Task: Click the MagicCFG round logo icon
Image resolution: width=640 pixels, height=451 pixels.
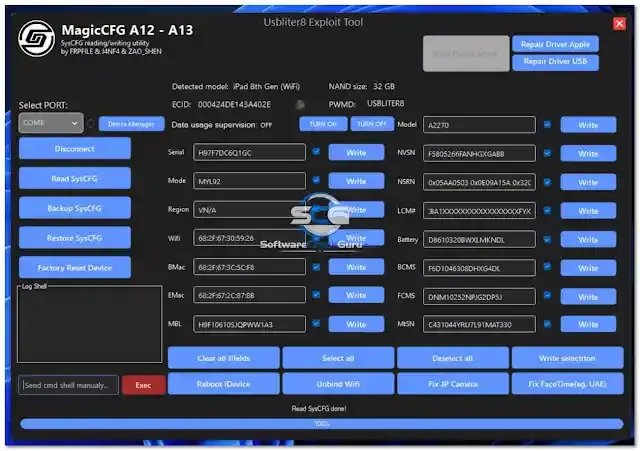Action: click(37, 38)
